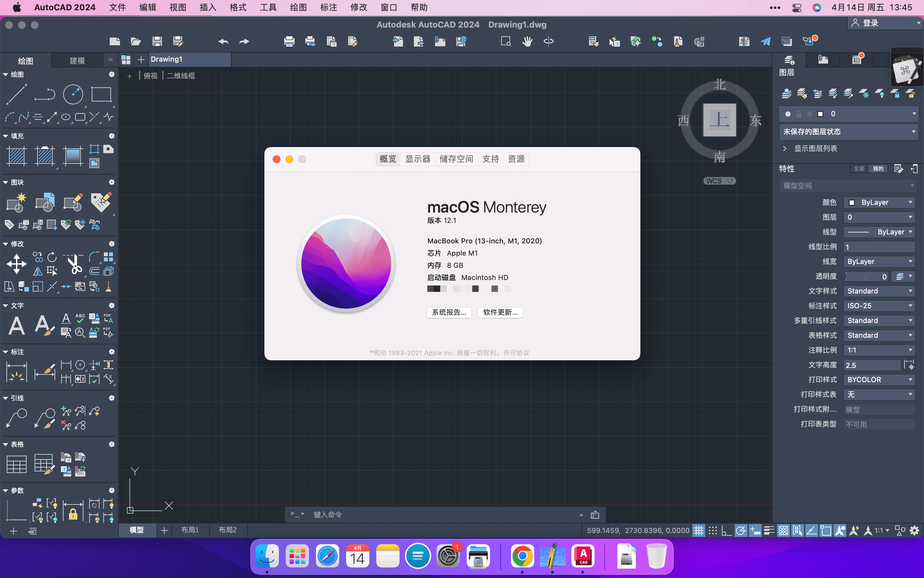Collapse the 绘图 tool section
Screen dimensions: 924x578
(x=5, y=74)
